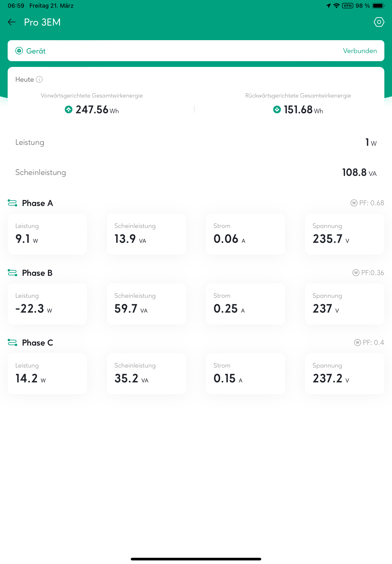Open Phase A Leistung 9.1 W card
Viewport: 392px width, 564px height.
[x=47, y=234]
